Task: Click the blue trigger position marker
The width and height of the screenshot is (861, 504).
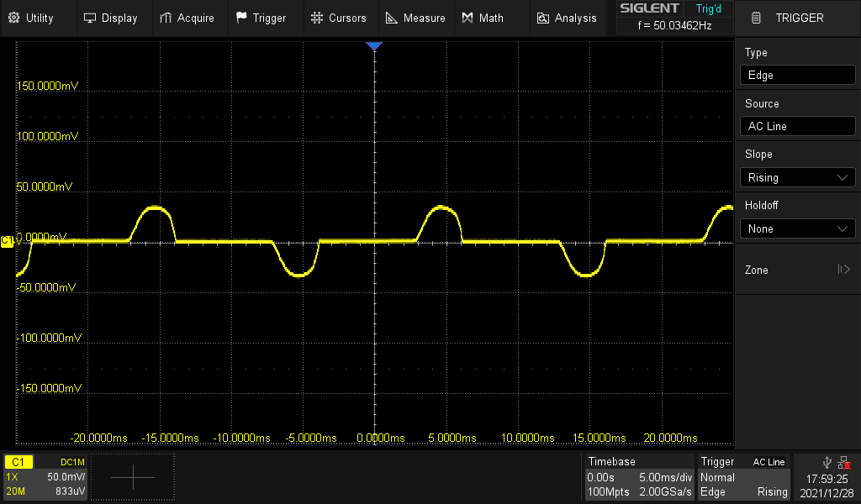Action: tap(374, 46)
